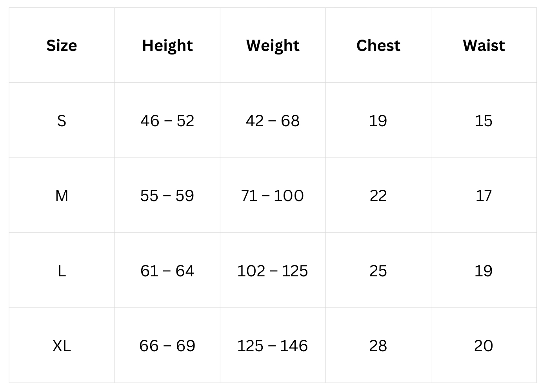Click waist value 20
This screenshot has width=549, height=392.
tap(484, 346)
